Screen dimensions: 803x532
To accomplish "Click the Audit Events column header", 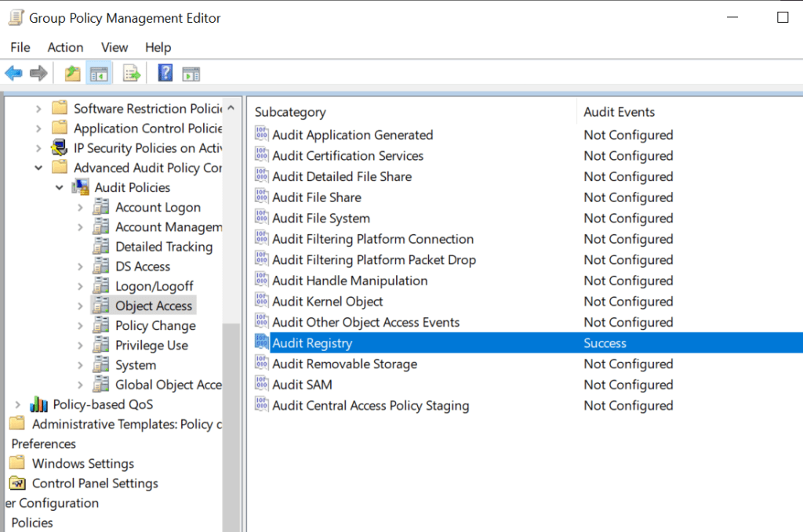I will [619, 112].
